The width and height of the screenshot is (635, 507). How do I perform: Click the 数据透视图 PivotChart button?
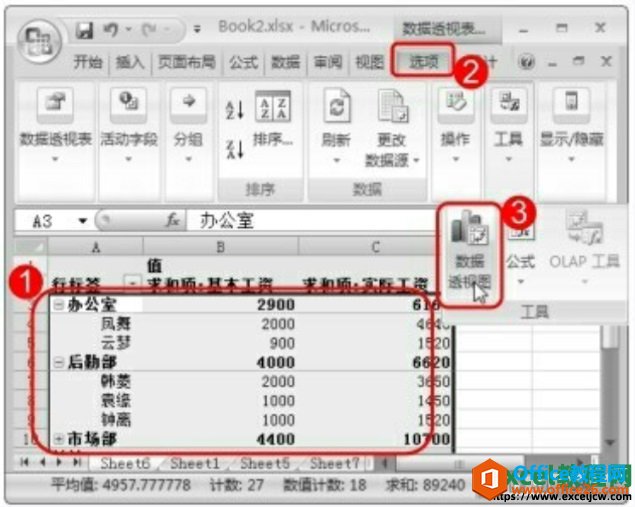pos(469,254)
